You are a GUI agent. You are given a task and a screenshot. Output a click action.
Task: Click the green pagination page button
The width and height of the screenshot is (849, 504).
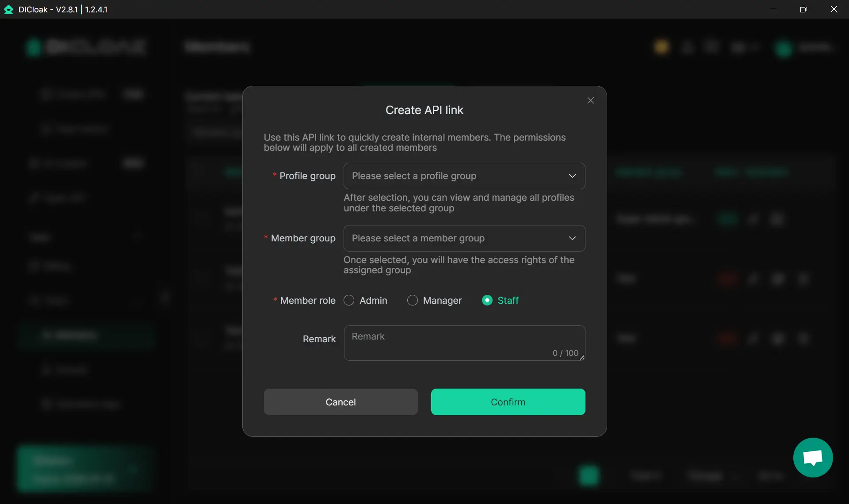589,476
